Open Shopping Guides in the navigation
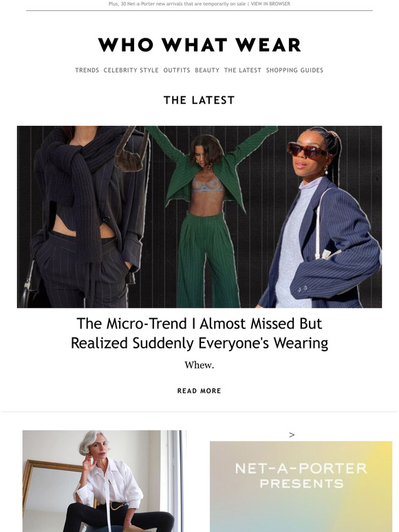399x532 pixels. click(x=294, y=70)
